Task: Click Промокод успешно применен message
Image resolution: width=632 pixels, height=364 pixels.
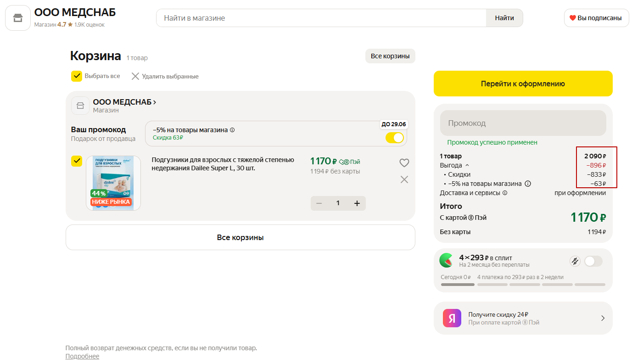Action: 492,142
